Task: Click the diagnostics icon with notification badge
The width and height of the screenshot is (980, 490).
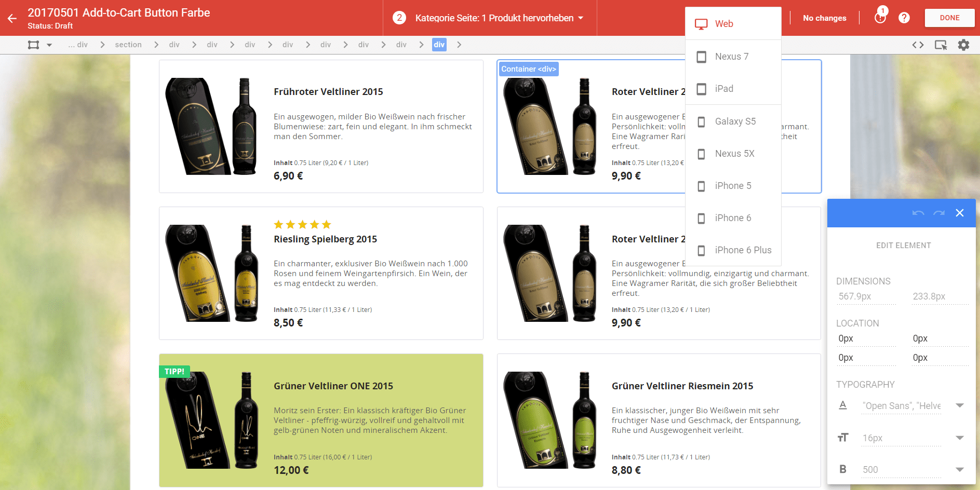Action: [x=880, y=18]
